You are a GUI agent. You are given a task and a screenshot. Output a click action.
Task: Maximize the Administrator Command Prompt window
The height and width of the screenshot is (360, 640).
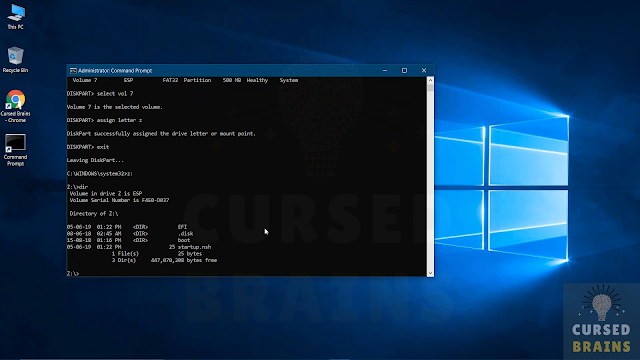404,71
